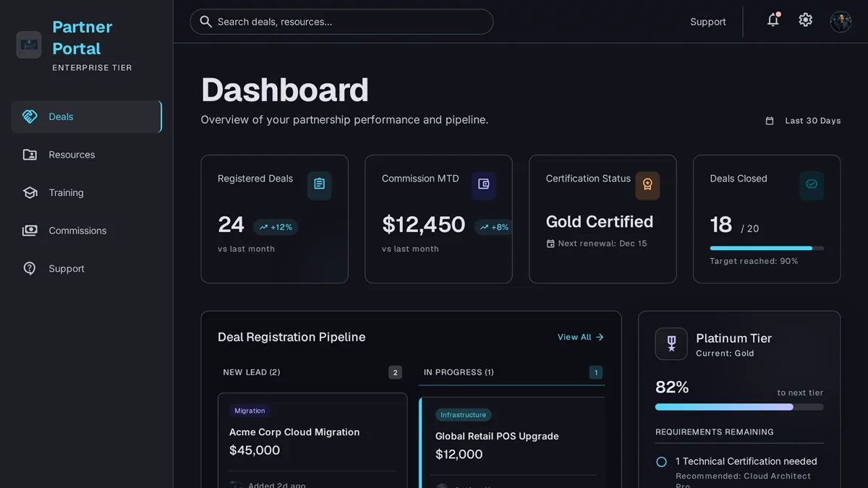Click the Partner Portal title
This screenshot has height=488, width=868.
(82, 38)
